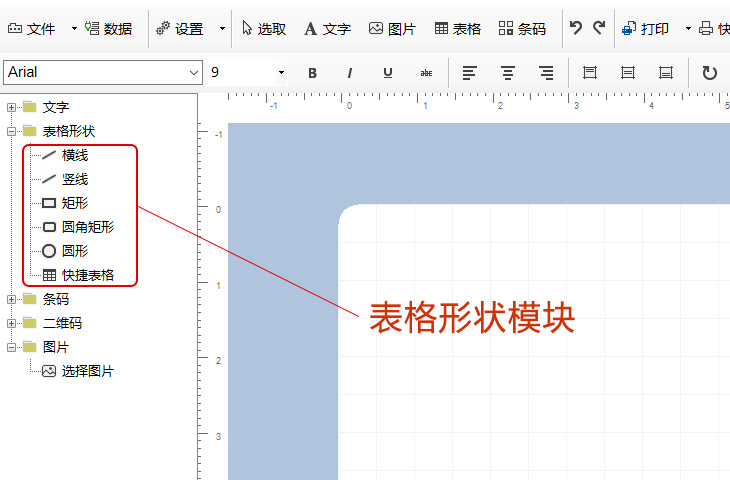
Task: Select the 选取 pointer tool
Action: click(x=264, y=29)
